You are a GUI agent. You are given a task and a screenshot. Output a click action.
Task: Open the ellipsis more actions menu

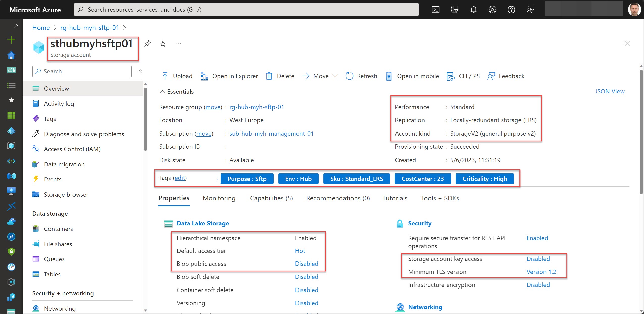(x=178, y=44)
